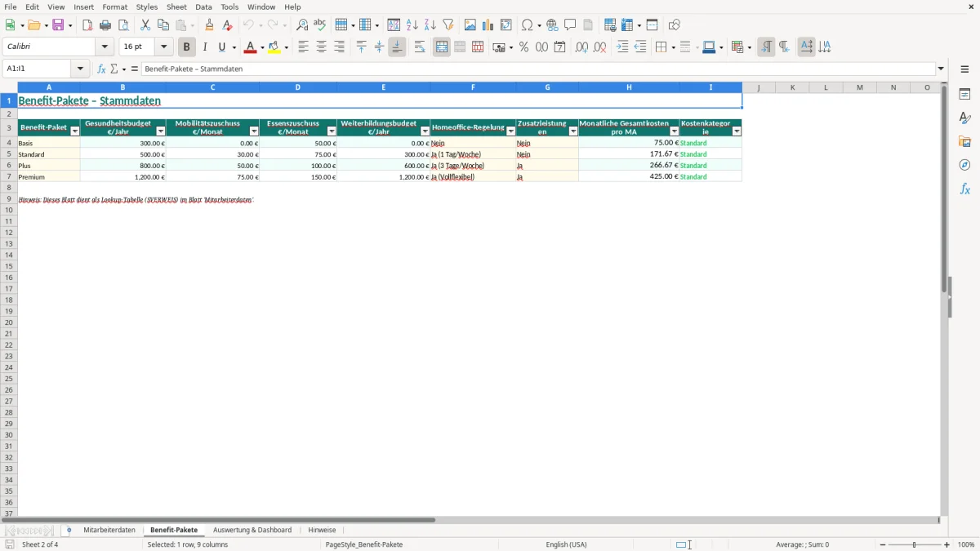Toggle Align Bottom button
The image size is (980, 551).
pyautogui.click(x=397, y=47)
